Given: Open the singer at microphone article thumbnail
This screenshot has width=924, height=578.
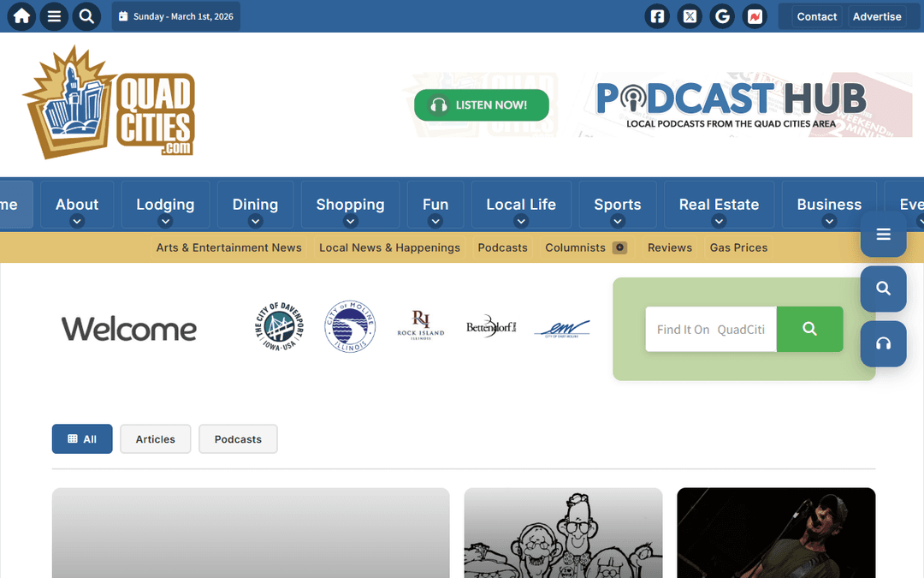Looking at the screenshot, I should [776, 533].
